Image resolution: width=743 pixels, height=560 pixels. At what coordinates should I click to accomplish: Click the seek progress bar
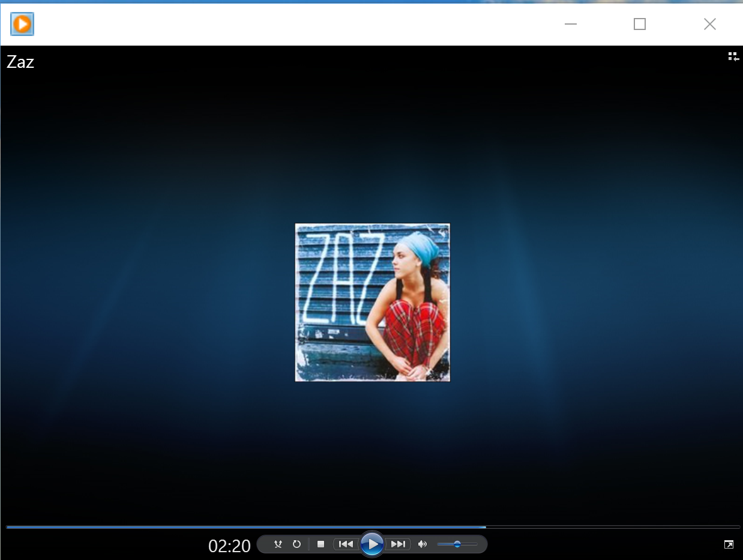coord(373,527)
